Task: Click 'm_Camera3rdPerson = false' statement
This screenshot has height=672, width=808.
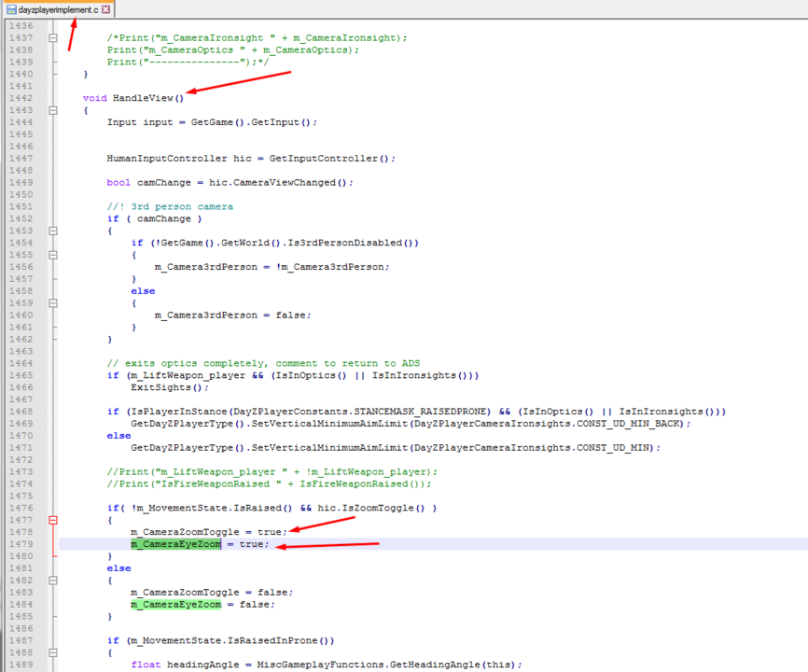Action: pyautogui.click(x=233, y=315)
